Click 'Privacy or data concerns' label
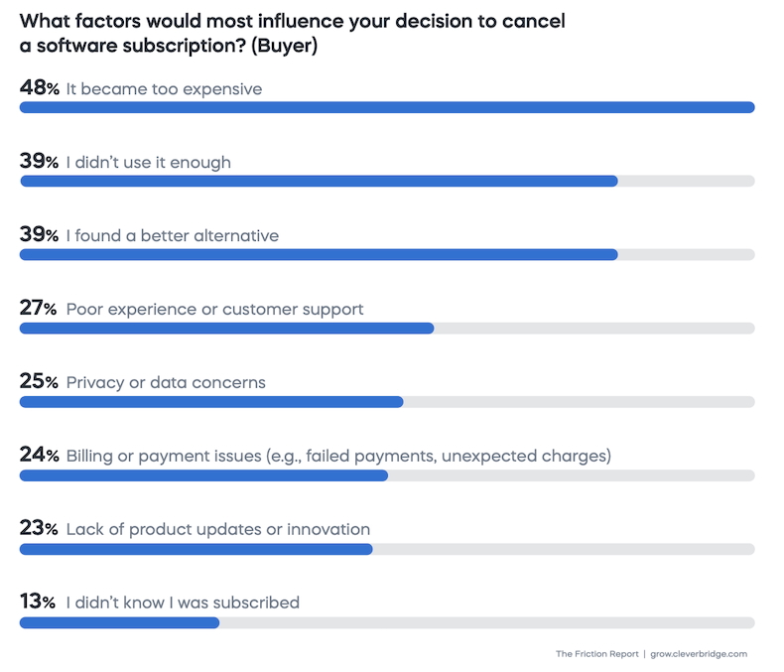Image resolution: width=784 pixels, height=672 pixels. click(166, 382)
